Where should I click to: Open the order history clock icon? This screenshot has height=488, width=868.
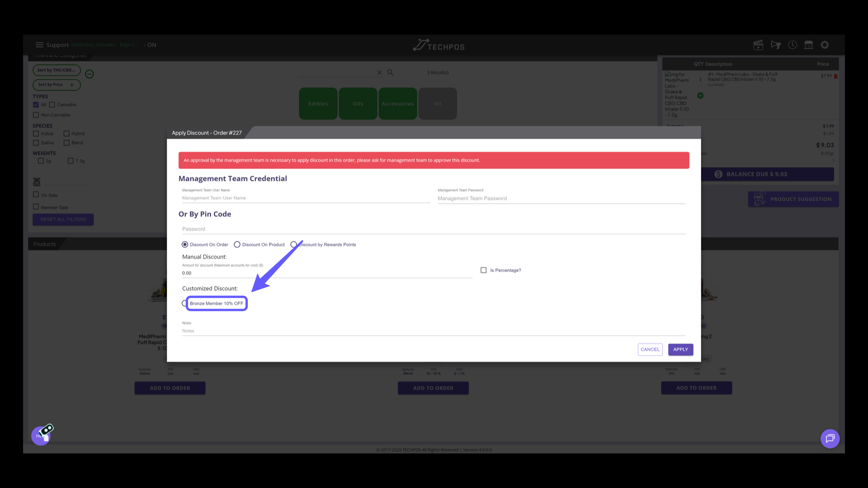pos(793,45)
